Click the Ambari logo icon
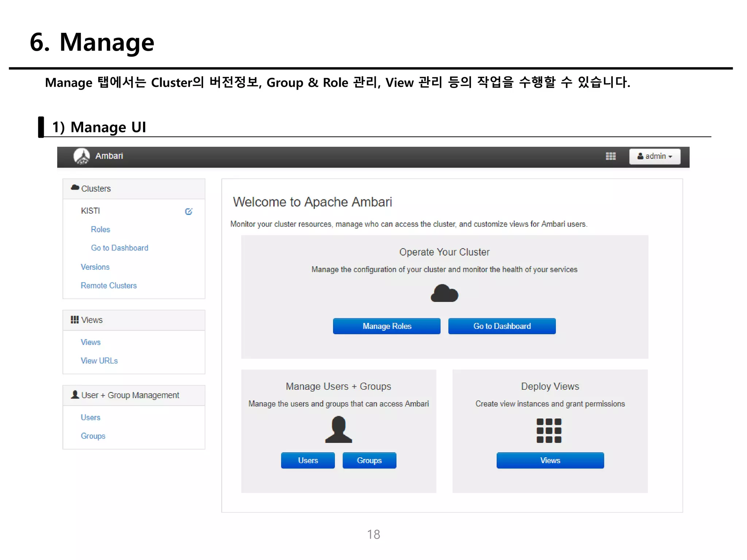The image size is (747, 560). [x=82, y=156]
